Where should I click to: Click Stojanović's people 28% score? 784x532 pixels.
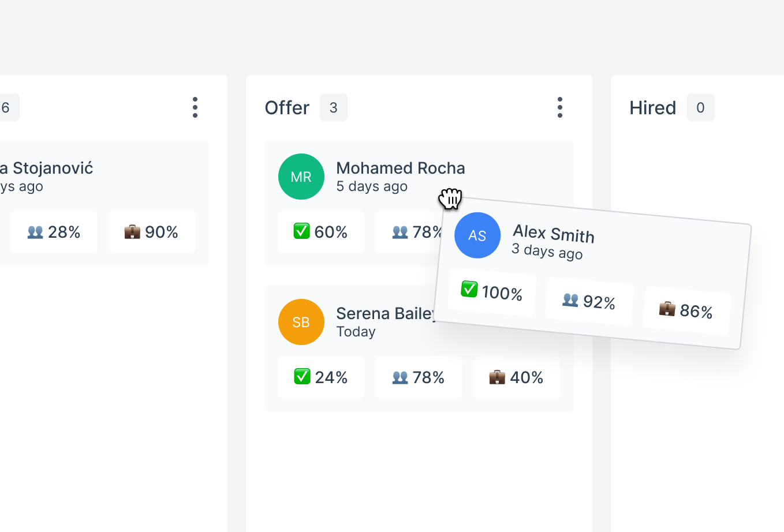(54, 232)
